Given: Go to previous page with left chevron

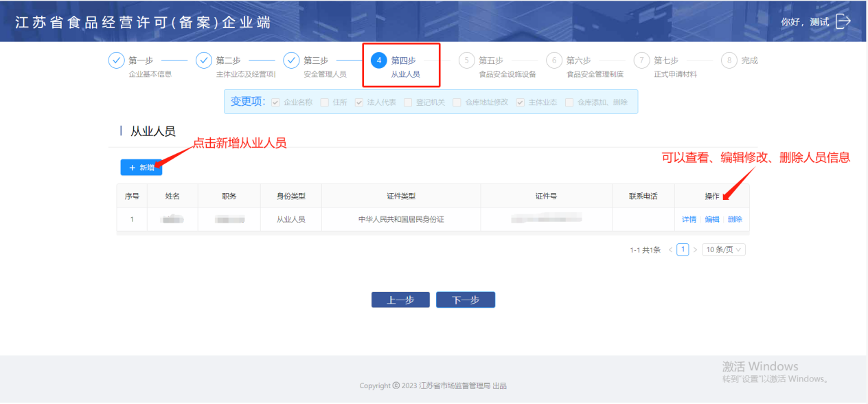Looking at the screenshot, I should (671, 250).
